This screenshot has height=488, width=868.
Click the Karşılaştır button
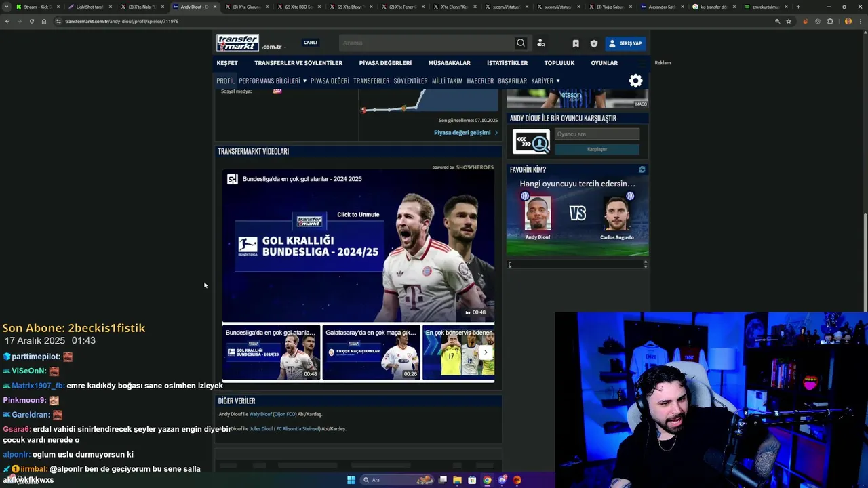(x=597, y=149)
